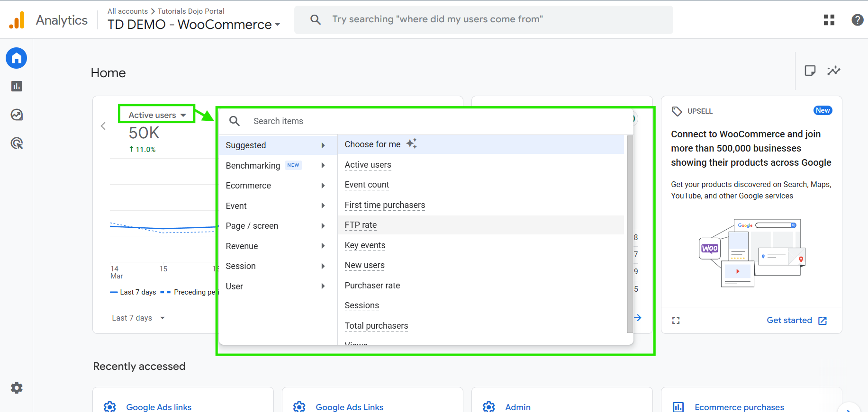Image resolution: width=868 pixels, height=412 pixels.
Task: Click the magnifier in metric picker
Action: (235, 121)
